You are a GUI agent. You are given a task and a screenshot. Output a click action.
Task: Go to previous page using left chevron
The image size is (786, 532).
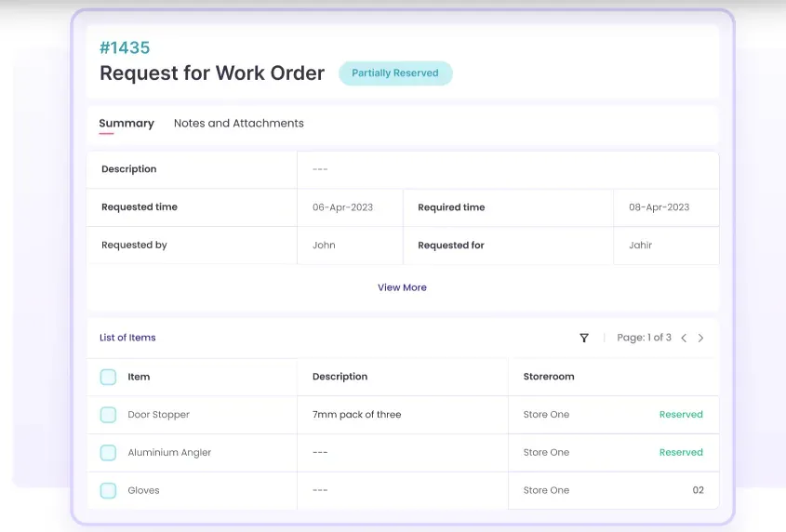(x=684, y=338)
